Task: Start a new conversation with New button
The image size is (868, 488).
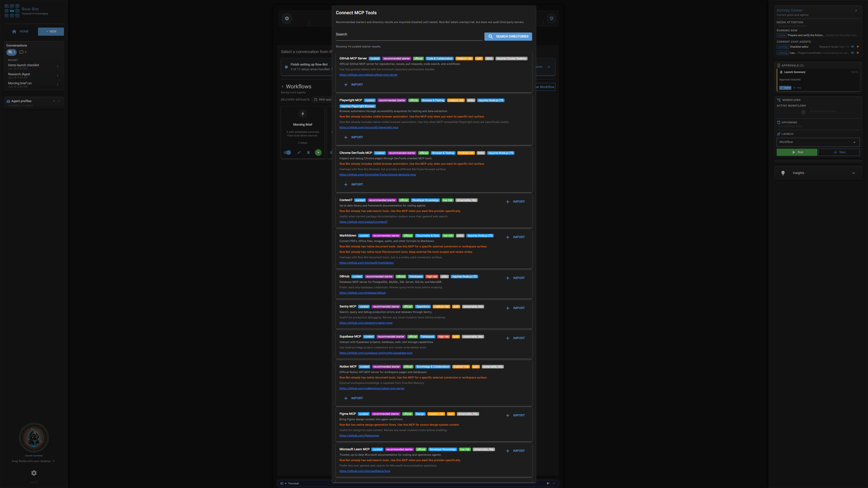Action: coord(51,32)
